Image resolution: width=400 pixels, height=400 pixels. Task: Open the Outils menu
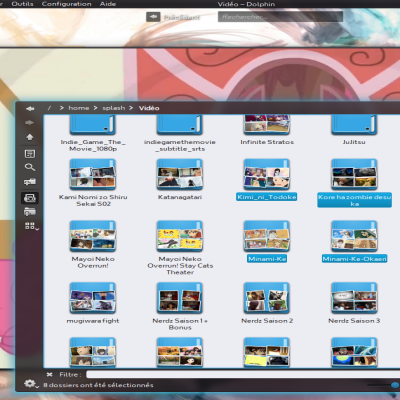click(x=22, y=4)
